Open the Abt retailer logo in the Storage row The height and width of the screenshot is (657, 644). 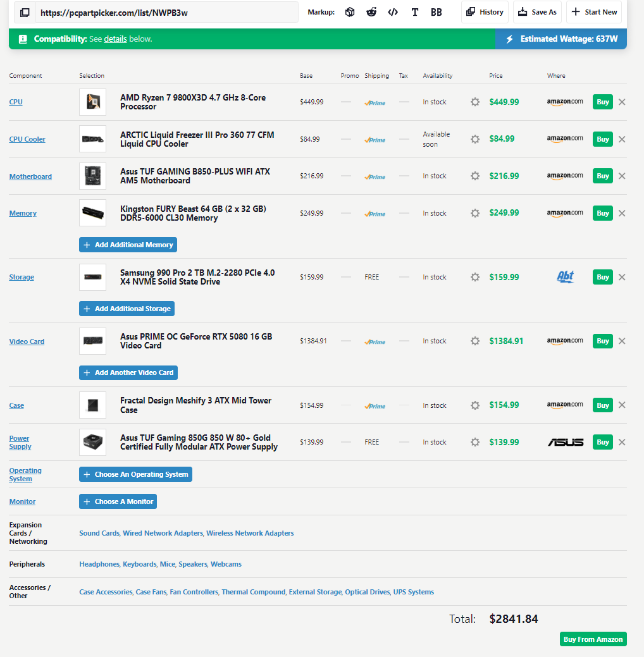(x=565, y=277)
